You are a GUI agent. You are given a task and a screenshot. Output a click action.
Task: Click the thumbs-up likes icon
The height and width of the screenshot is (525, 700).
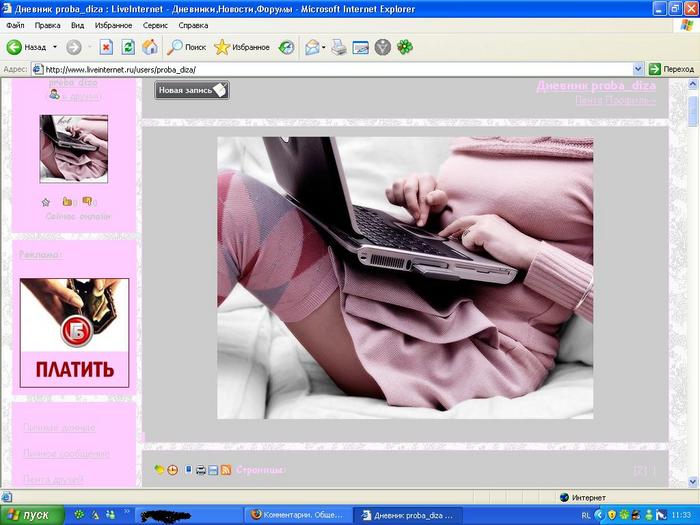coord(67,202)
